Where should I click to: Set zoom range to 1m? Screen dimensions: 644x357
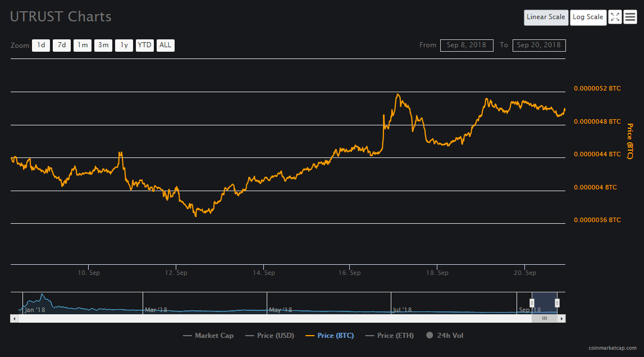83,45
